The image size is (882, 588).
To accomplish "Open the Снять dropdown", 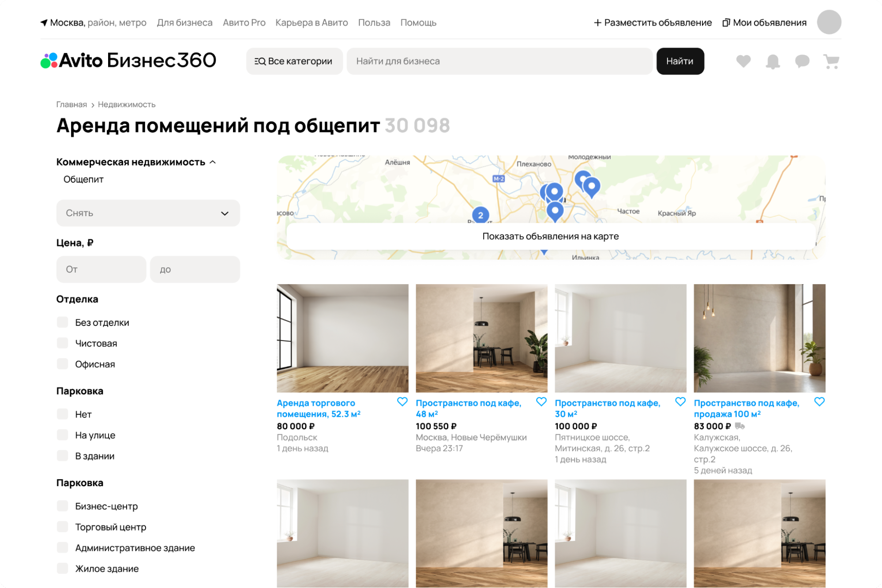I will [x=148, y=213].
